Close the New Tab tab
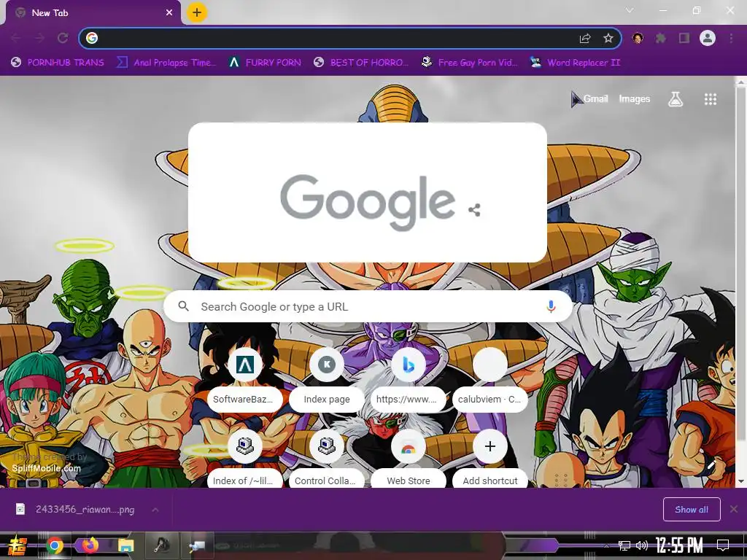Screen dimensions: 747x560 click(169, 13)
